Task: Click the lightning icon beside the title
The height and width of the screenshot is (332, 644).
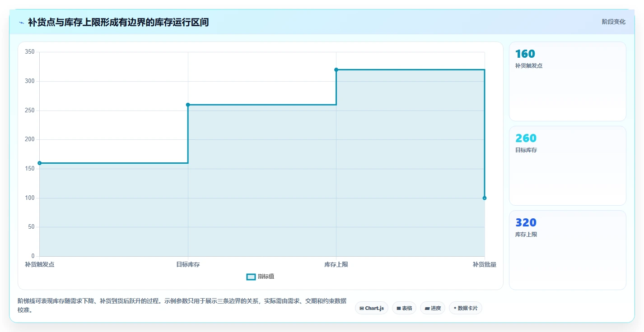Action: coord(21,22)
